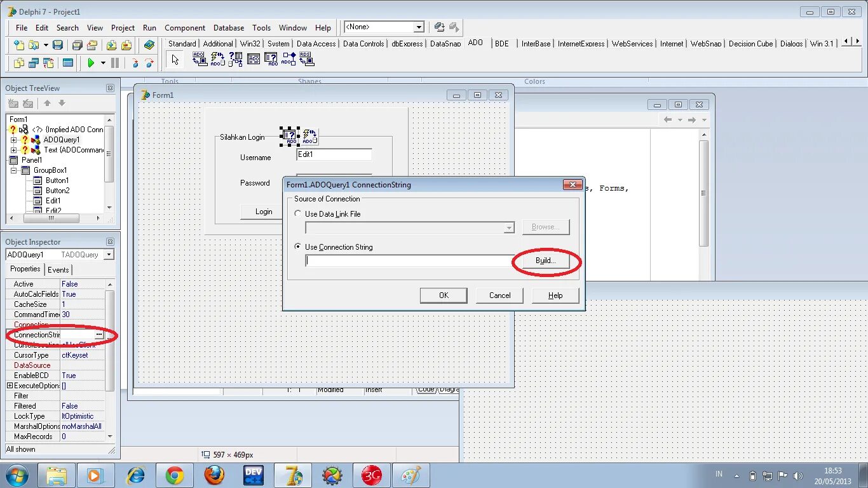The image size is (868, 488).
Task: Click the Trace Into debug icon
Action: pyautogui.click(x=134, y=63)
